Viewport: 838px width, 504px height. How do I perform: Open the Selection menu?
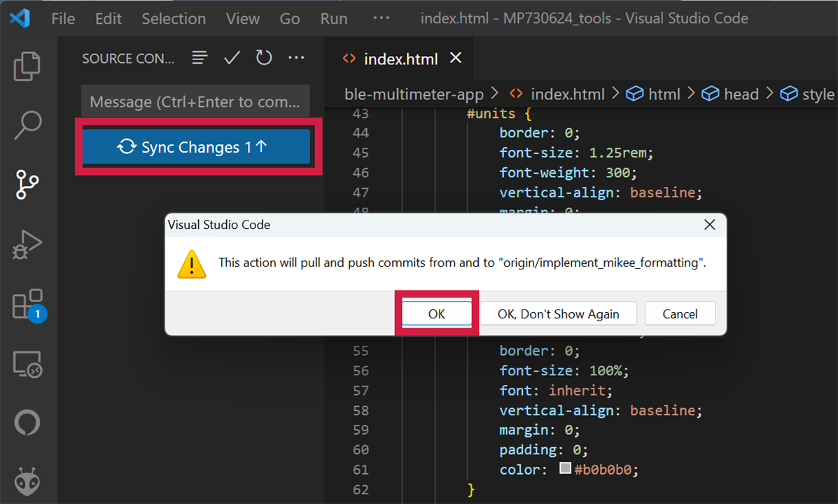174,19
